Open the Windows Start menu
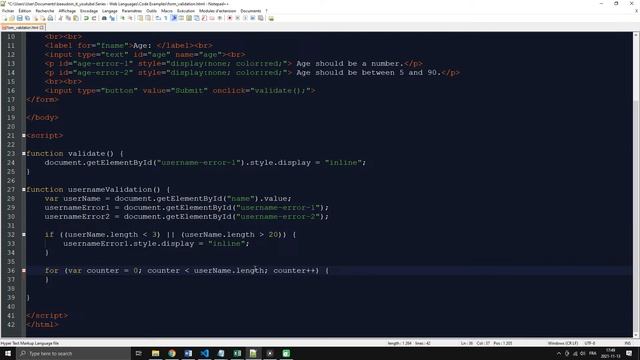This screenshot has height=360, width=640. [8, 353]
